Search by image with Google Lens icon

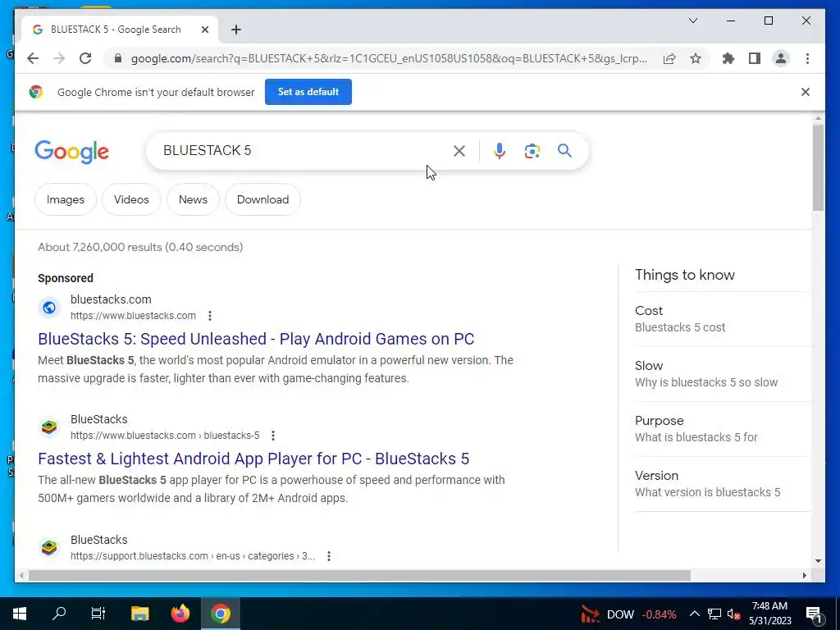532,151
